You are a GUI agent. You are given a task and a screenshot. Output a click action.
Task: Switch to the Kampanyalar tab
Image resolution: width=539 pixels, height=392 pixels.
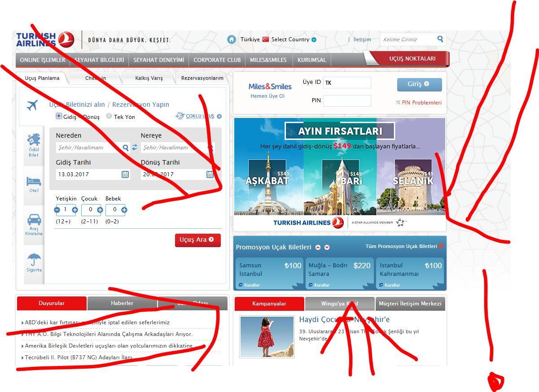[269, 304]
